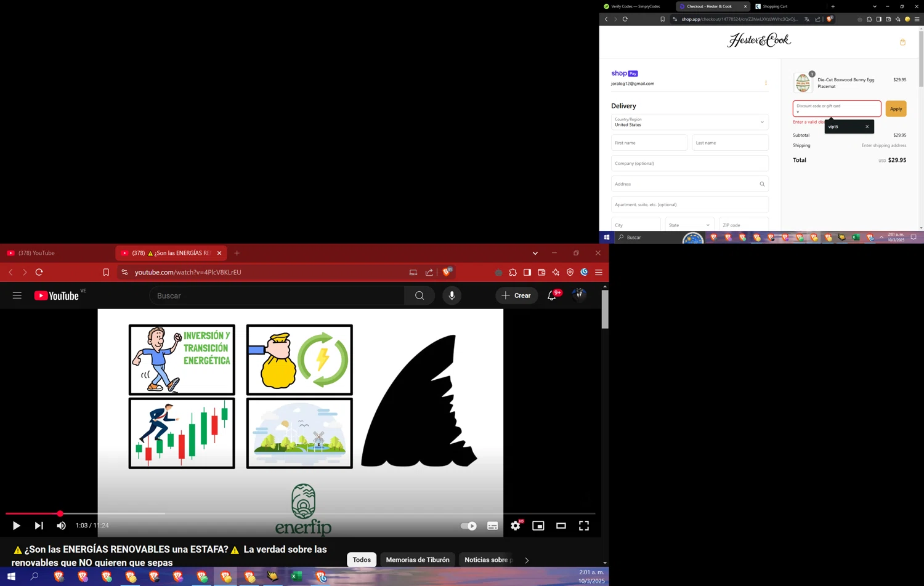Open Leo AI in the YouTube window
The image size is (924, 586).
click(x=556, y=272)
